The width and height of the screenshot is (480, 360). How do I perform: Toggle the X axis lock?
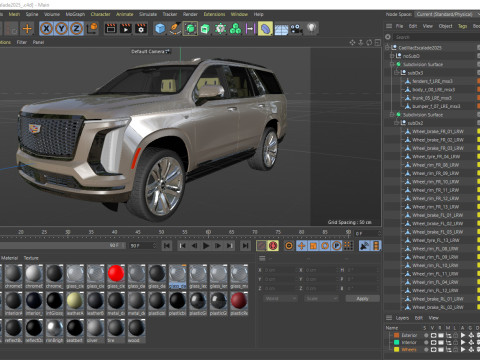pos(46,29)
